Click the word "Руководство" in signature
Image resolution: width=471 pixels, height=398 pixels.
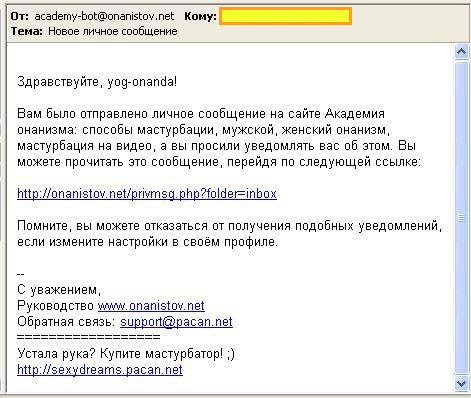pyautogui.click(x=56, y=306)
